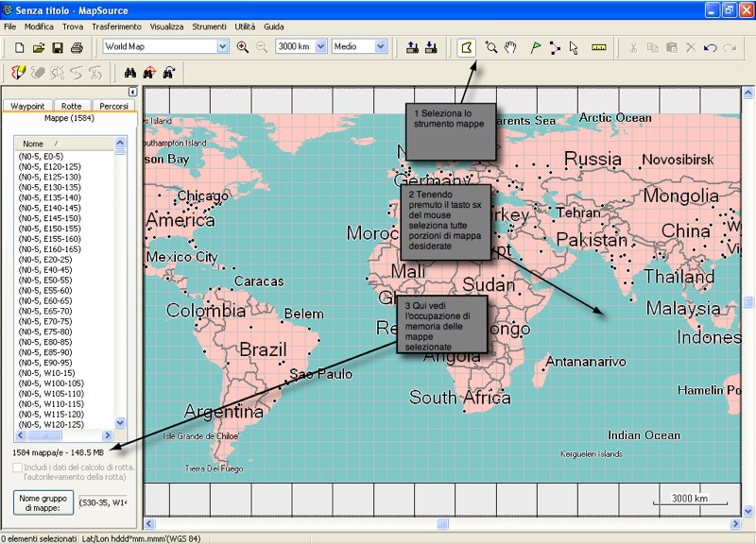Open a file using the folder icon
The width and height of the screenshot is (756, 544).
point(39,47)
